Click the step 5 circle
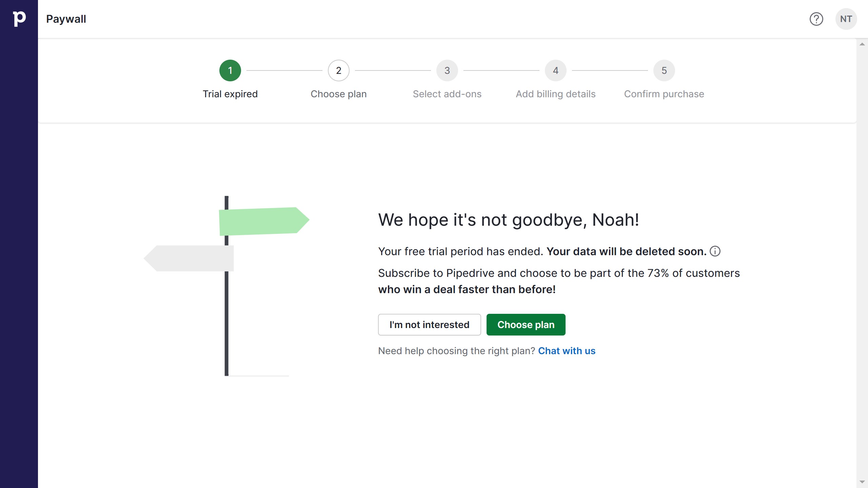This screenshot has height=488, width=868. coord(664,70)
